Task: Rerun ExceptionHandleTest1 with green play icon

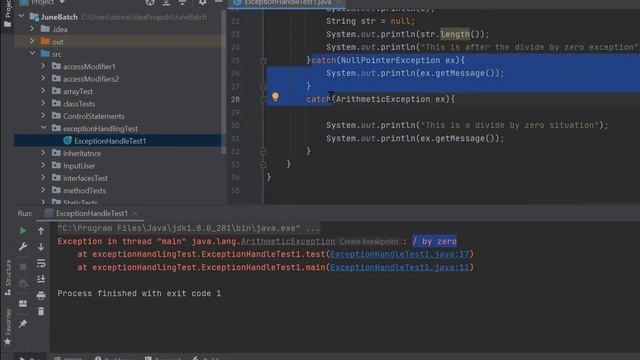Action: pos(23,231)
